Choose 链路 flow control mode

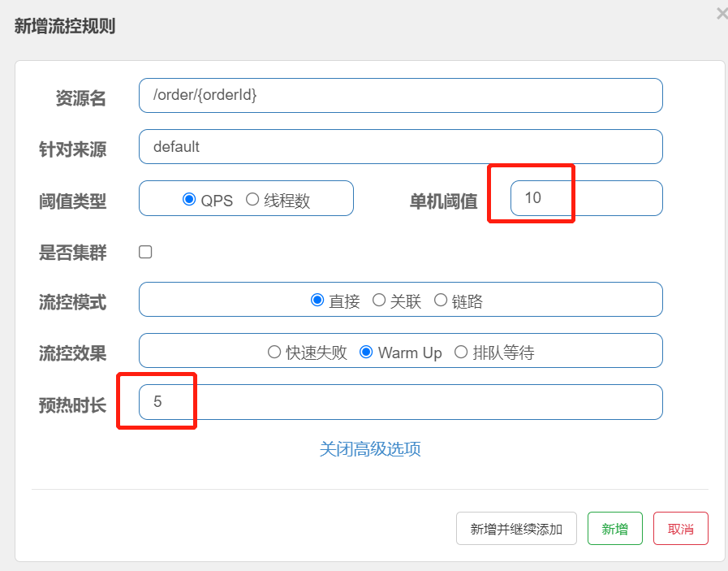click(x=441, y=301)
